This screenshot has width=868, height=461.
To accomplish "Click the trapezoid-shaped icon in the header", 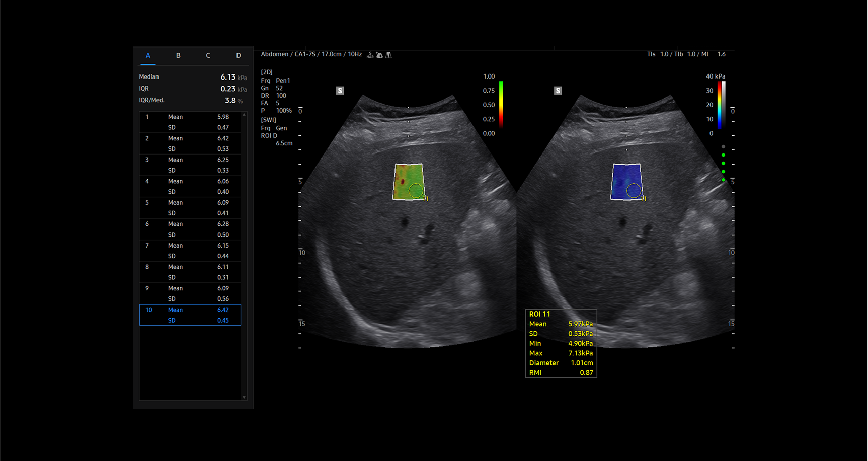I will coord(388,55).
